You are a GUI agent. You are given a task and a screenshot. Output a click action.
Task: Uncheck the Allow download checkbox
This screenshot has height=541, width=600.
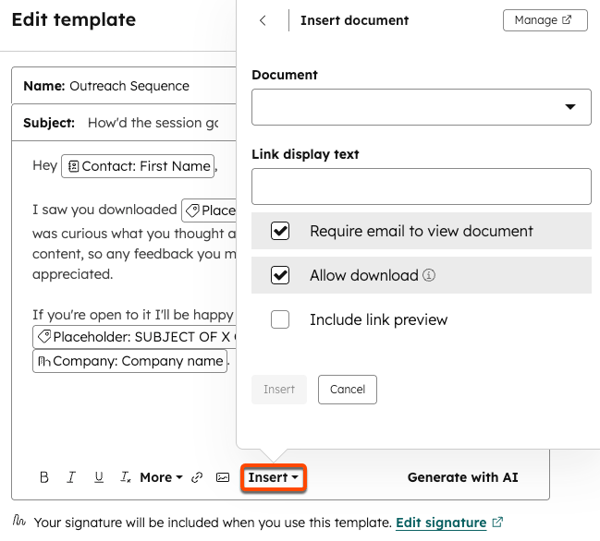pyautogui.click(x=280, y=275)
